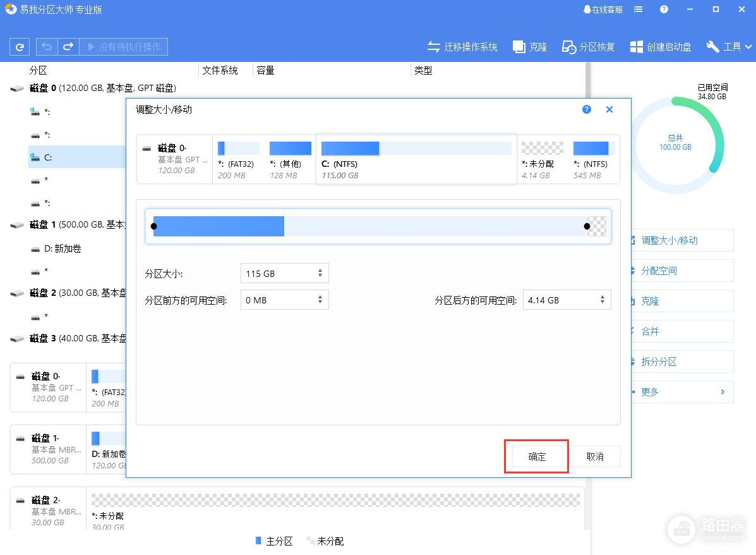Select the C: (NTFS) 115.00 GB partition block
This screenshot has width=756, height=555.
coord(416,159)
